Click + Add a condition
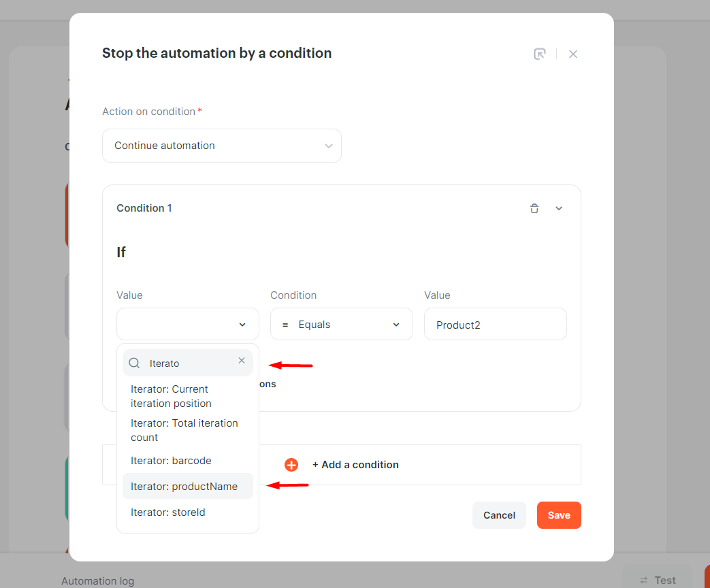The image size is (710, 588). click(355, 464)
